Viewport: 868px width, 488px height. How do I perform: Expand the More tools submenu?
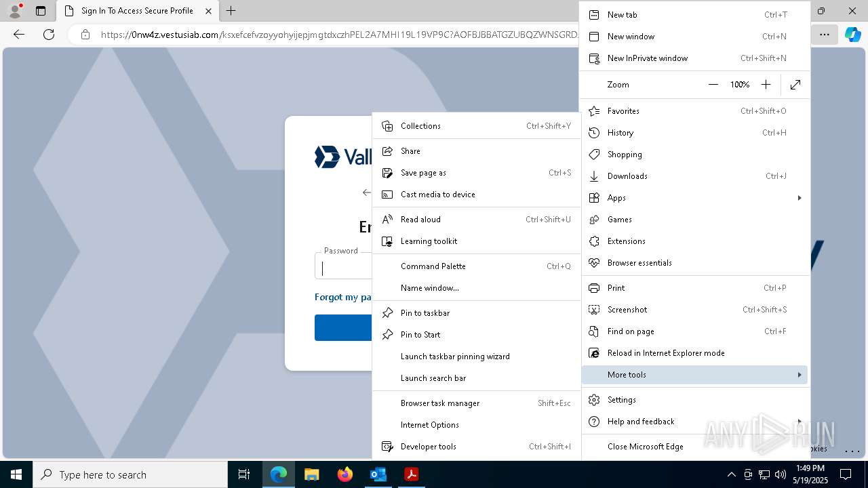point(695,375)
